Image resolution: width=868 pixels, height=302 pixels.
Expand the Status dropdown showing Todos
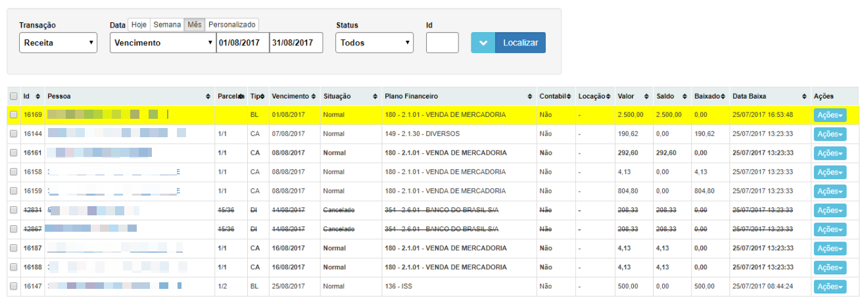coord(374,43)
